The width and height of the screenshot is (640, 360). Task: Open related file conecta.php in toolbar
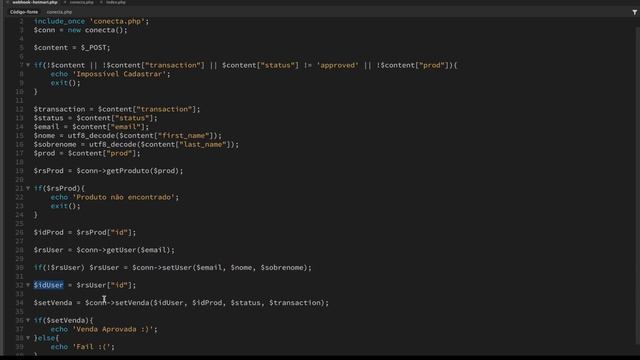pos(59,12)
